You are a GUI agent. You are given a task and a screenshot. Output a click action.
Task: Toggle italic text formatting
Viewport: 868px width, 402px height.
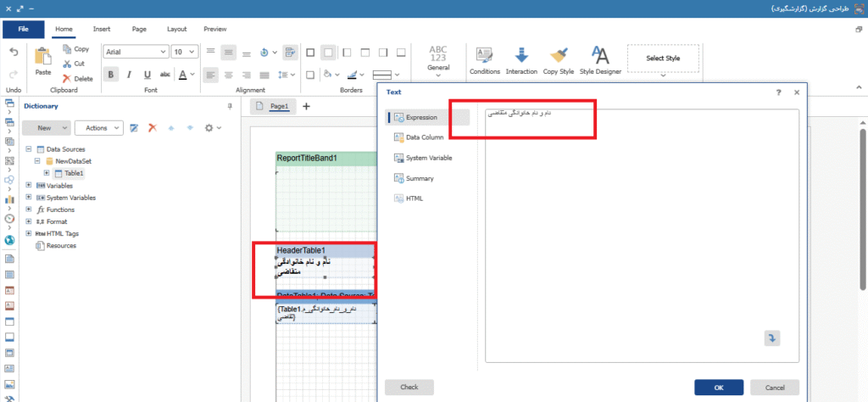(129, 75)
